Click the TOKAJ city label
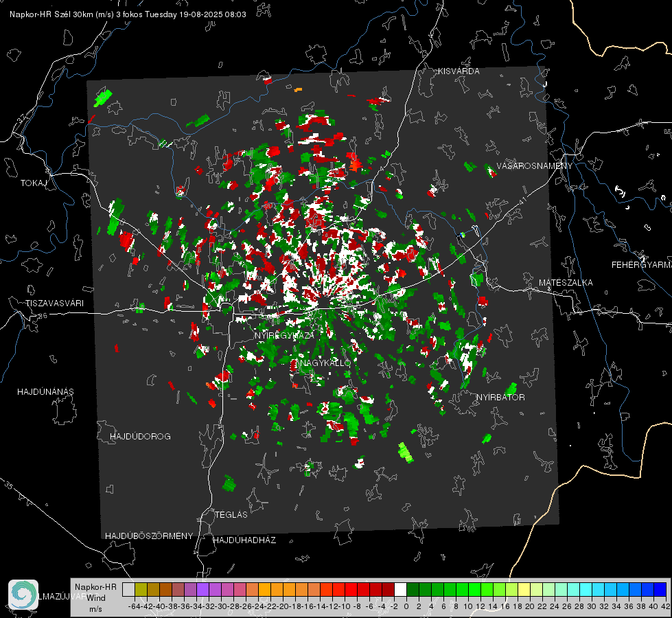Screen dimensions: 672x618 (x=34, y=183)
